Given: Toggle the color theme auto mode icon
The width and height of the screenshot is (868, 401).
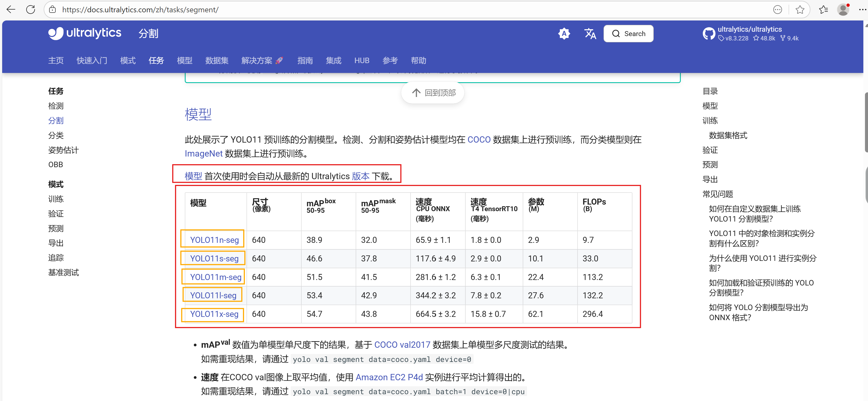Looking at the screenshot, I should coord(564,33).
